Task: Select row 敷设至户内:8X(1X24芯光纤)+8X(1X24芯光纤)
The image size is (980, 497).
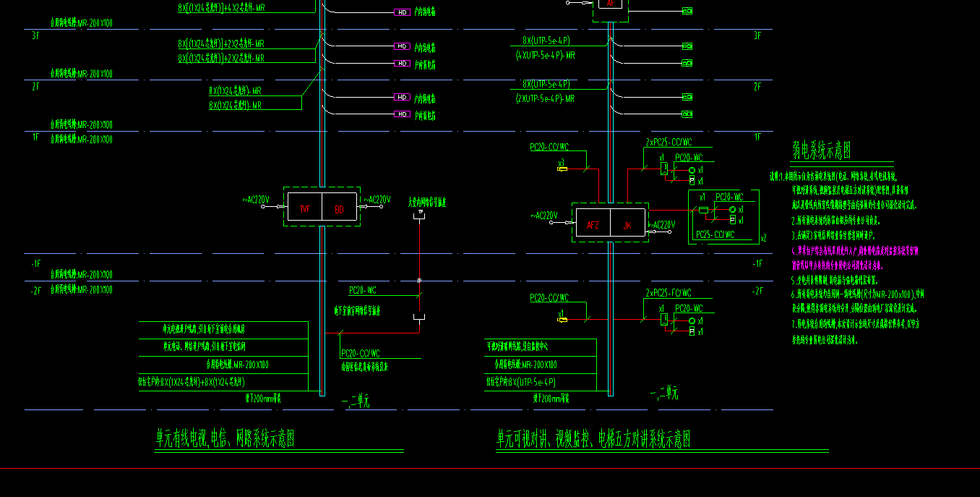Action: [x=223, y=382]
